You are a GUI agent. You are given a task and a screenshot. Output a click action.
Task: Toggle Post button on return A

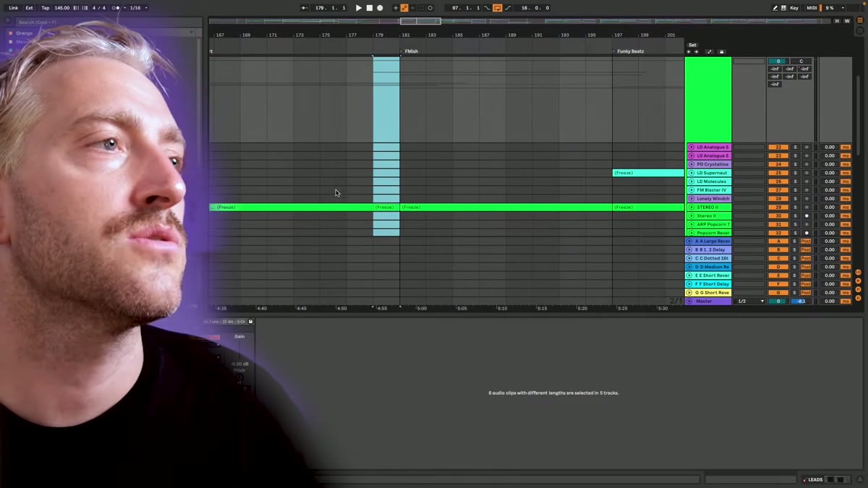(x=806, y=241)
